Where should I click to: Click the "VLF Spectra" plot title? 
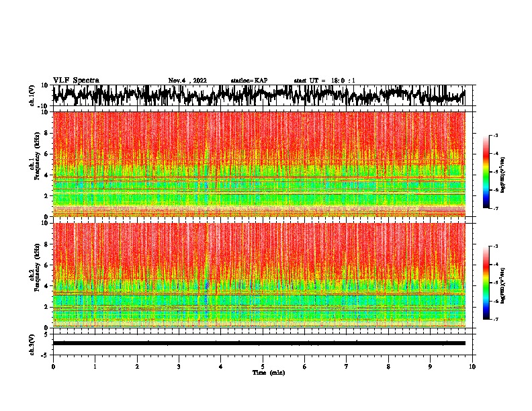click(76, 81)
